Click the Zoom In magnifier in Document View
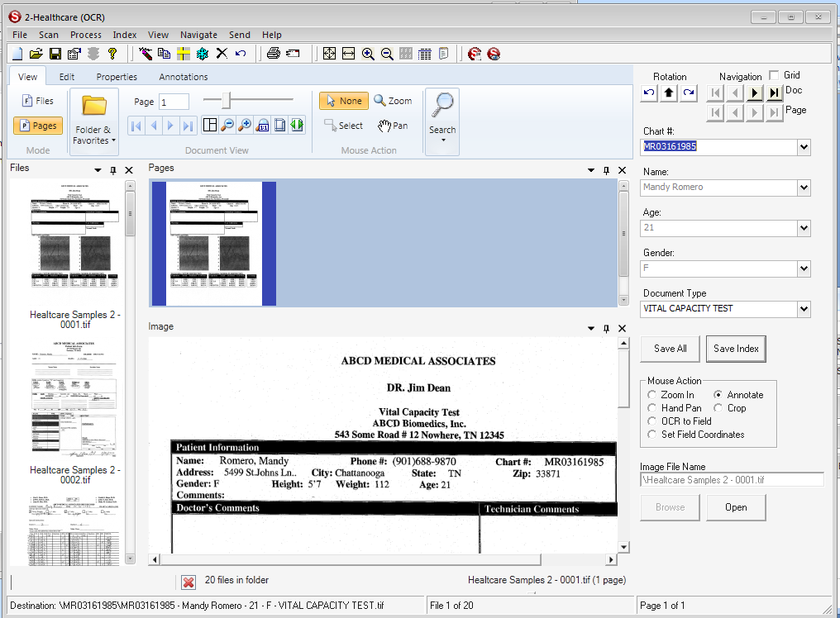The height and width of the screenshot is (618, 840). coord(243,124)
